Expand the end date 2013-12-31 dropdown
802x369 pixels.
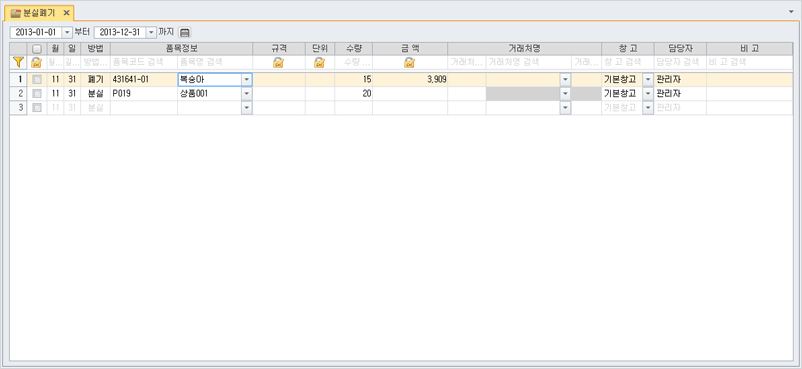[150, 32]
